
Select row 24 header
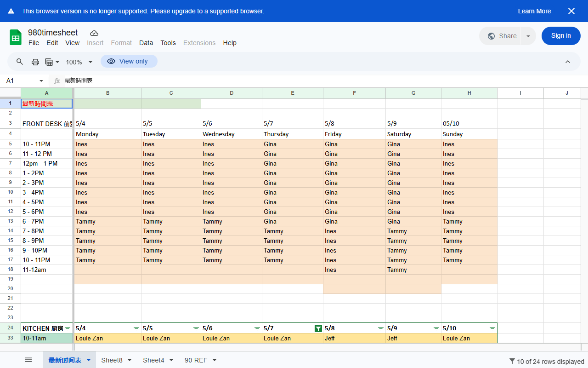pos(11,328)
